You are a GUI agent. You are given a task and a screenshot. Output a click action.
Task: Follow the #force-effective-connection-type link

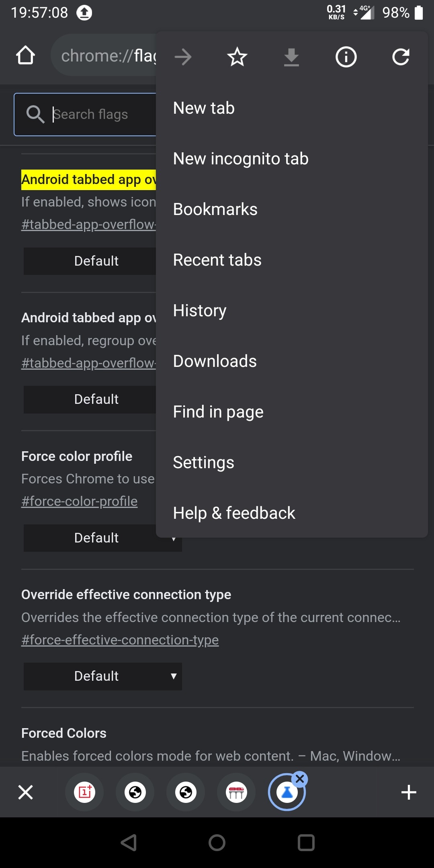point(120,640)
